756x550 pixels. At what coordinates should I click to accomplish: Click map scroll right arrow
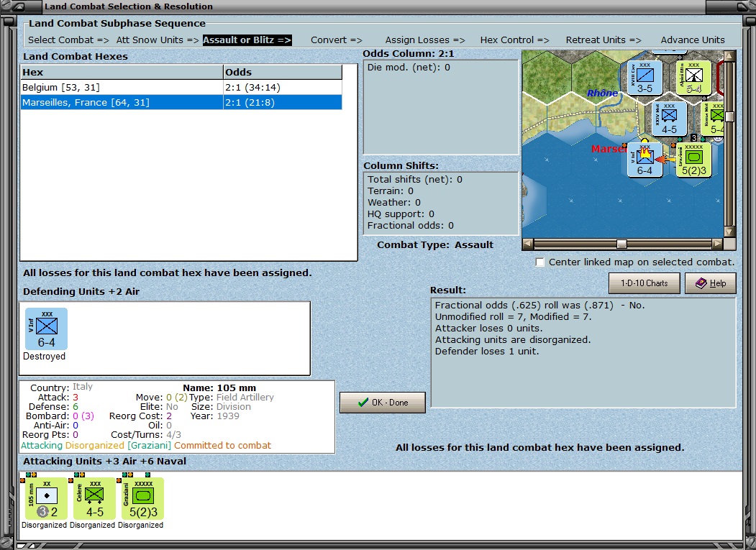pyautogui.click(x=717, y=244)
